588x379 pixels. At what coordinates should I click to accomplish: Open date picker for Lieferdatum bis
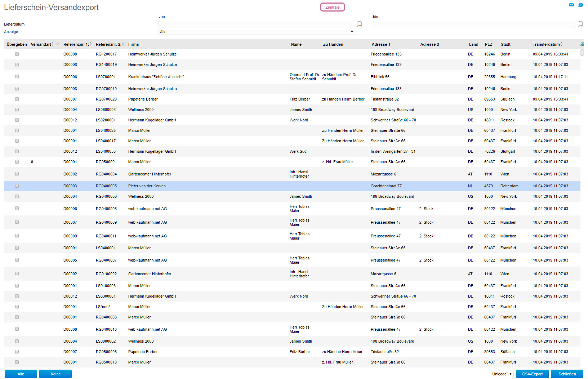click(x=580, y=24)
